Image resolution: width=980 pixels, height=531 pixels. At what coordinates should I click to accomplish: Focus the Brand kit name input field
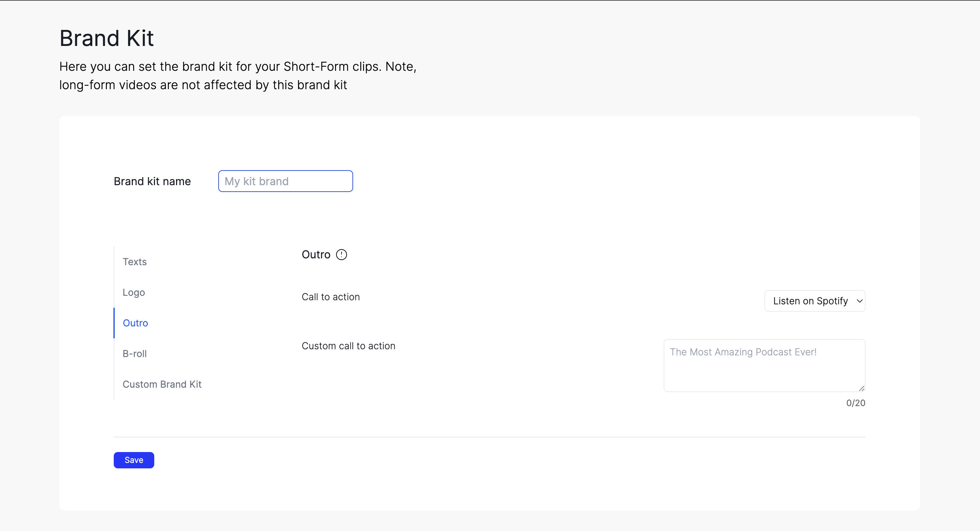(285, 181)
